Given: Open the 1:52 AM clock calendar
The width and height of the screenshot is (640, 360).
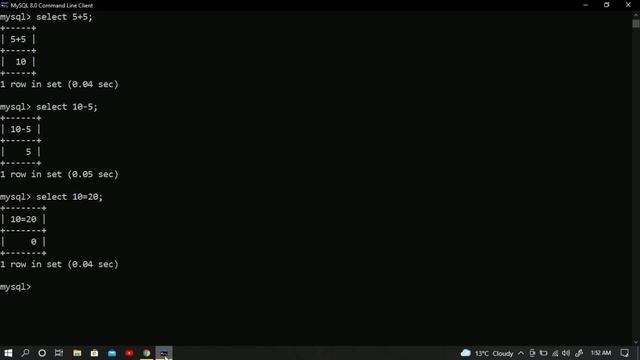Looking at the screenshot, I should pos(601,353).
